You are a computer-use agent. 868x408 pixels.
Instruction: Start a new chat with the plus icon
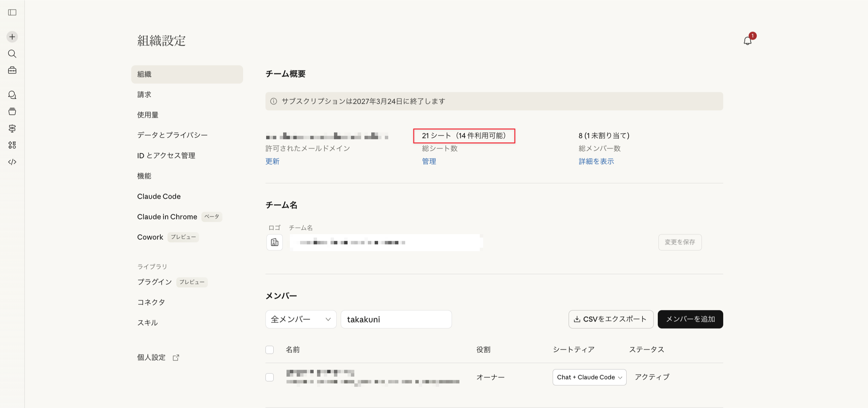pyautogui.click(x=12, y=37)
